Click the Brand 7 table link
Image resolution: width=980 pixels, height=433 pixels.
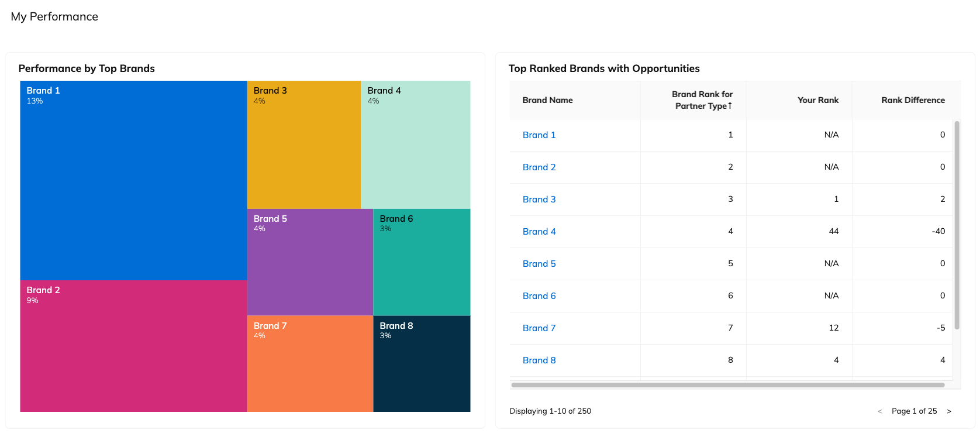pyautogui.click(x=539, y=328)
